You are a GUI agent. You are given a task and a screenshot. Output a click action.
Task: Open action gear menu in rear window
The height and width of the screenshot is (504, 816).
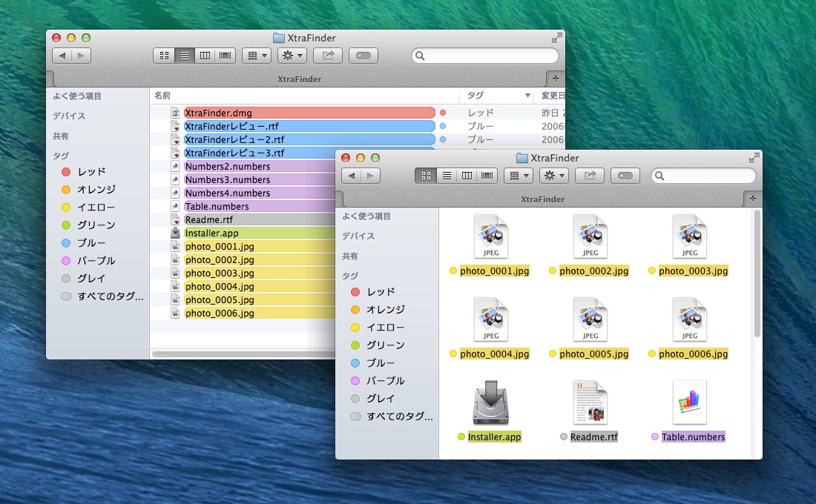[292, 56]
